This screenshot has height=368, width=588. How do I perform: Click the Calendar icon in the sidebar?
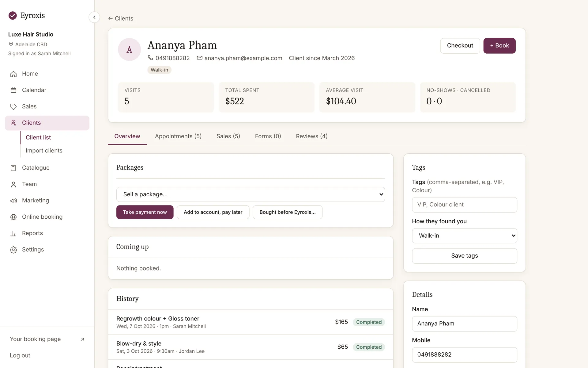tap(13, 90)
